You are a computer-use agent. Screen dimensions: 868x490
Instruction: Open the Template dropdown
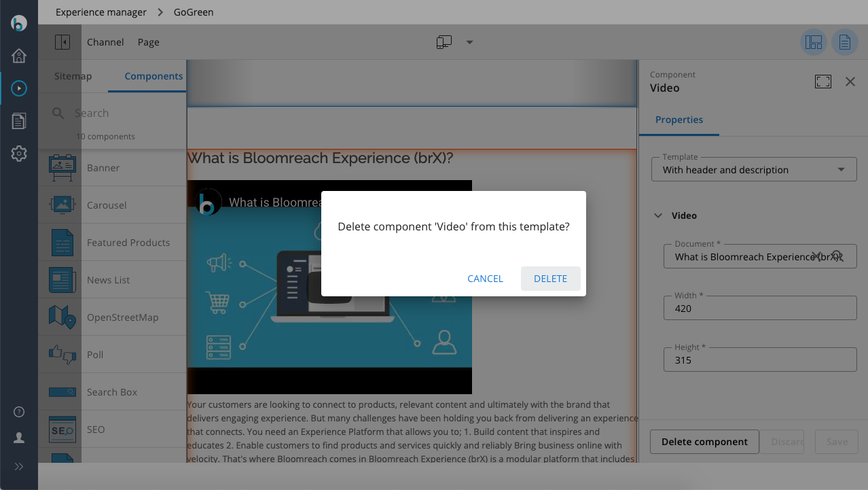coord(754,170)
